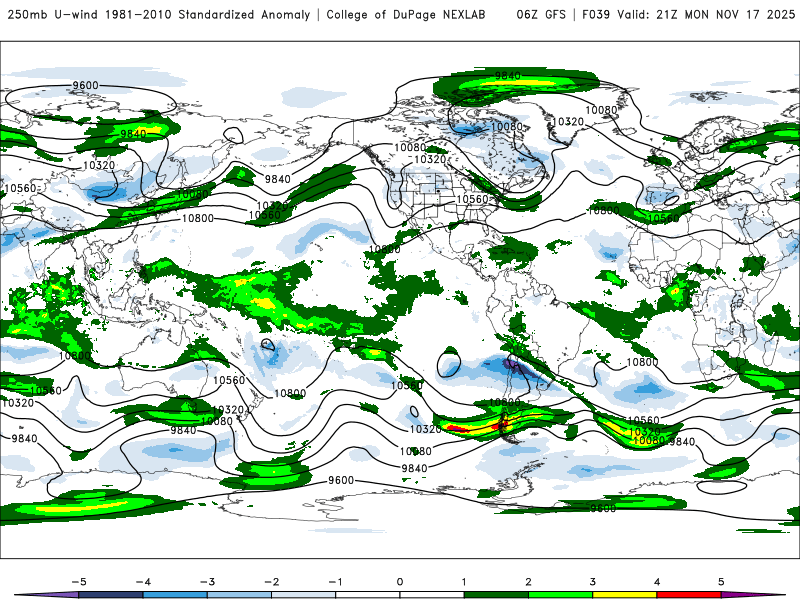Click the positive "2" colorbar tick label
The image size is (800, 600).
529,582
